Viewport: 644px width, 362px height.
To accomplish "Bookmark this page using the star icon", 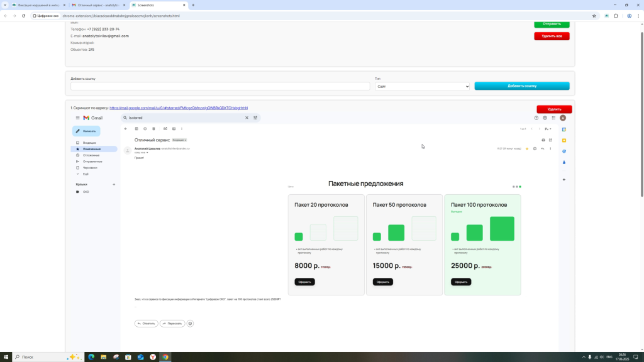I will pos(594,16).
